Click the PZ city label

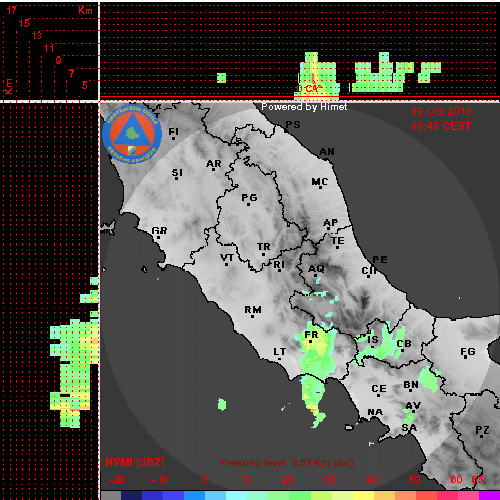coord(482,430)
